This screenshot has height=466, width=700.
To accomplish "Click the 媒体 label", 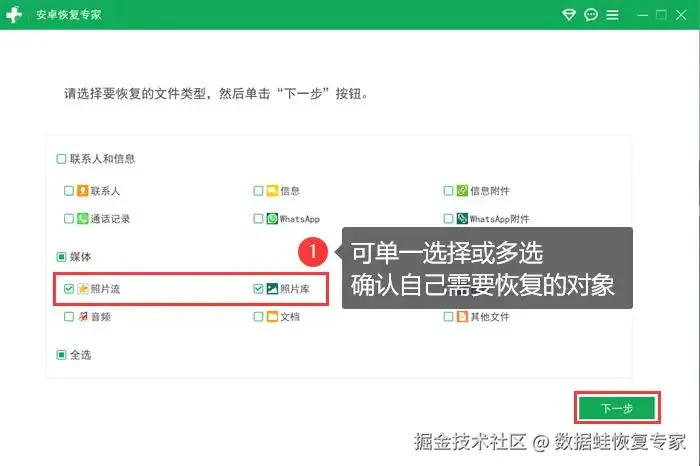I will pyautogui.click(x=80, y=257).
